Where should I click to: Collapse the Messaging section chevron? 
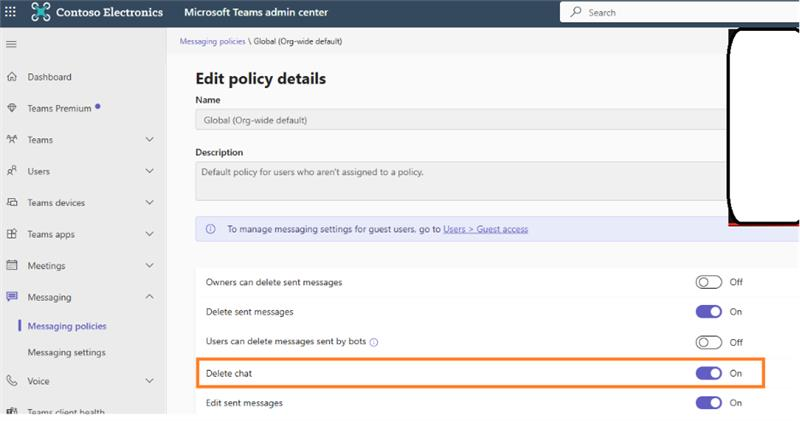[149, 296]
